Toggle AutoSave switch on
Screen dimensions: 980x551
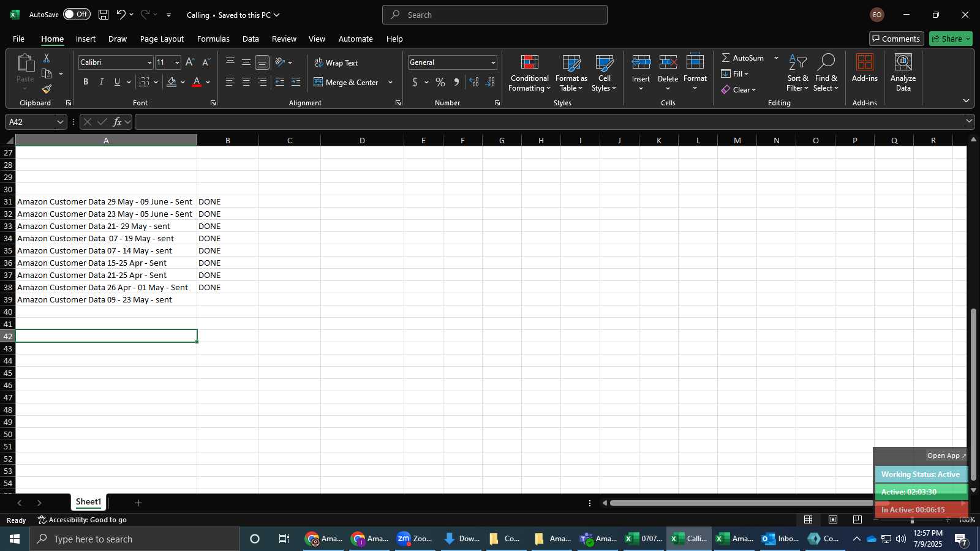point(77,14)
